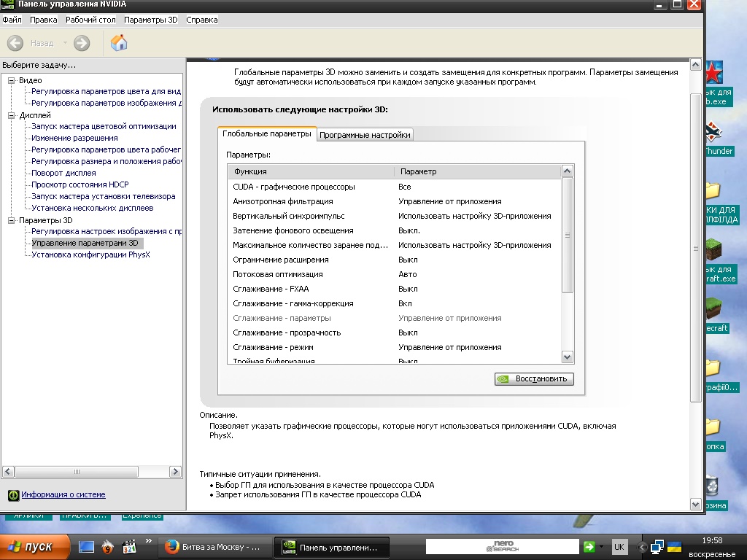Select the Глобальные параметры tab
Image resolution: width=747 pixels, height=560 pixels.
pyautogui.click(x=267, y=134)
